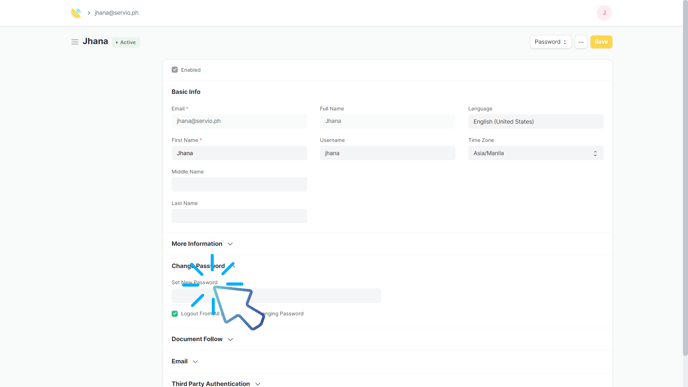Expand the More Information section
Screen dimensions: 688x387
click(x=202, y=244)
